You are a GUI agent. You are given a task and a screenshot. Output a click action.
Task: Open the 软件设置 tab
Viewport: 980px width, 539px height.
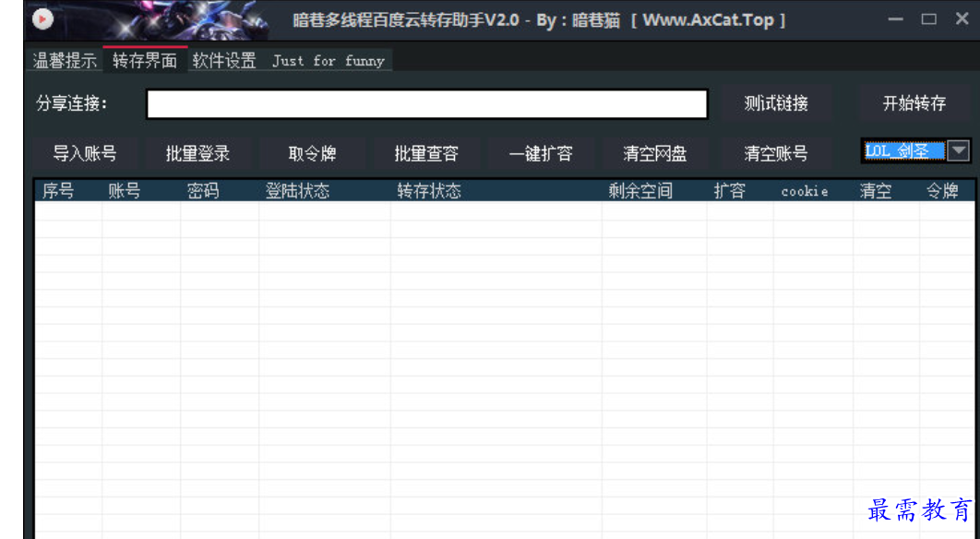(x=224, y=61)
